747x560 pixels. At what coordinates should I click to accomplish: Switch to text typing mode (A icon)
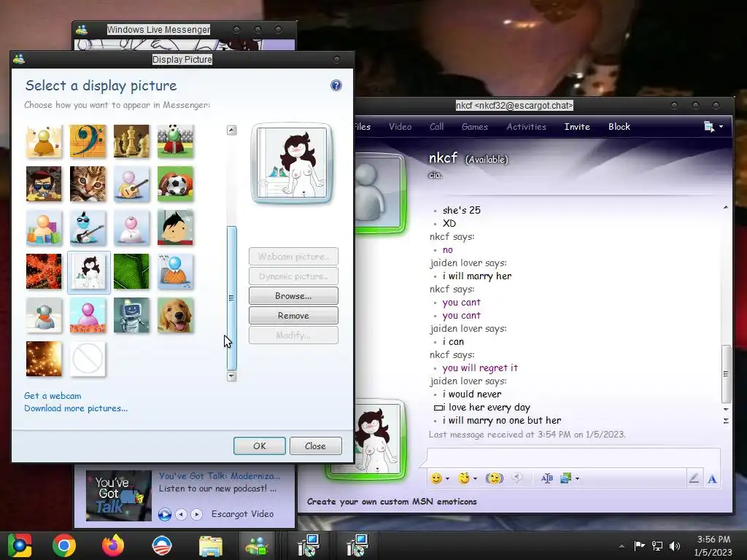[712, 478]
